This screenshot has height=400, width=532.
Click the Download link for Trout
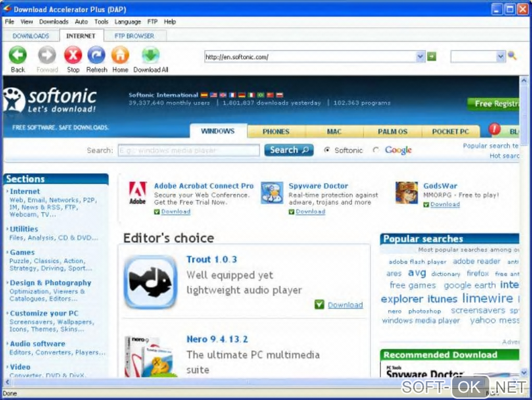pyautogui.click(x=345, y=305)
